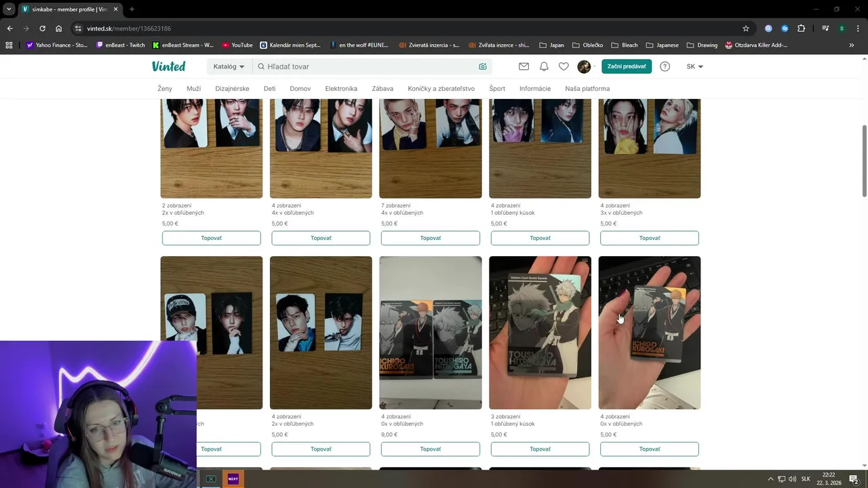Image resolution: width=868 pixels, height=488 pixels.
Task: Reload the vinted.sk page
Action: click(x=42, y=28)
